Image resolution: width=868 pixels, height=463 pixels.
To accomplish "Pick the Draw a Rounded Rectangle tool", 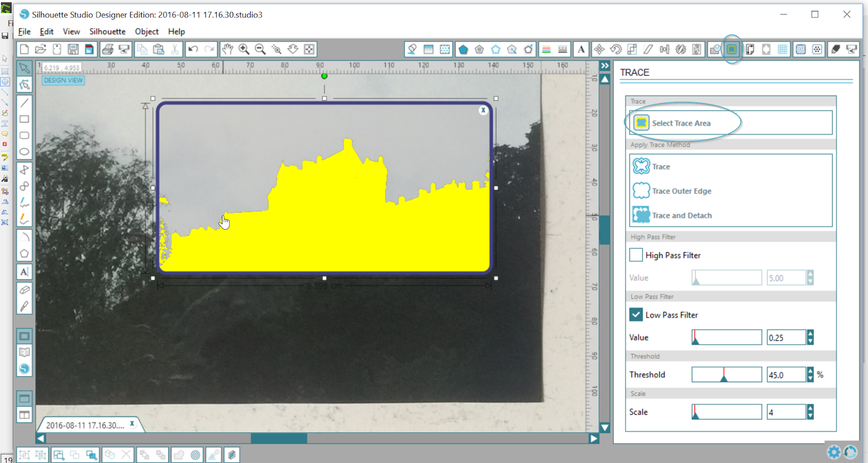I will (24, 135).
